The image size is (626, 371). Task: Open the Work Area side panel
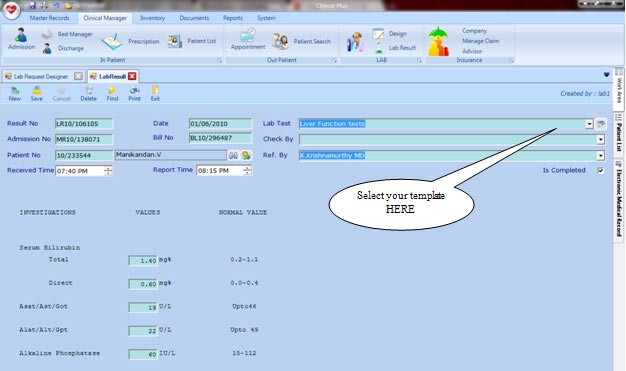tap(619, 88)
